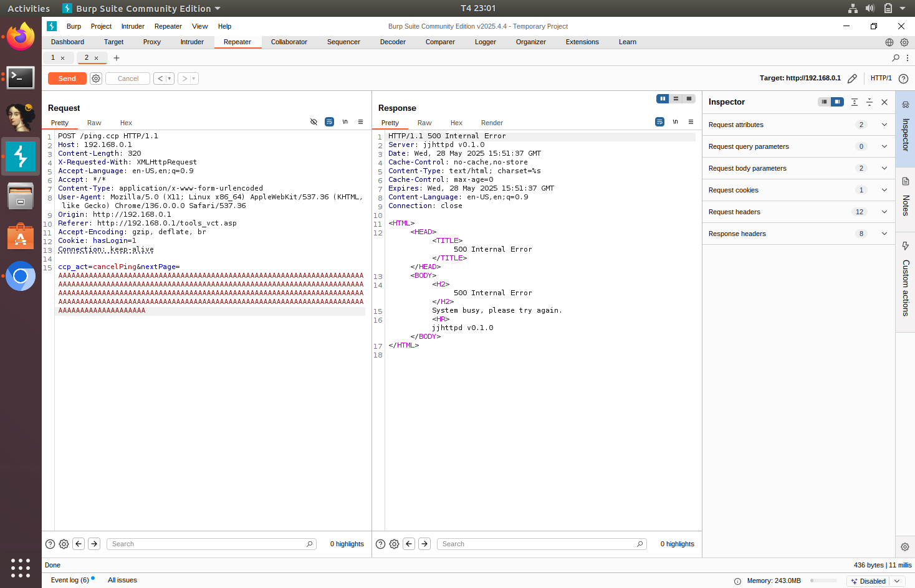Toggle the HTTP/1 protocol button
This screenshot has height=588, width=915.
[881, 78]
